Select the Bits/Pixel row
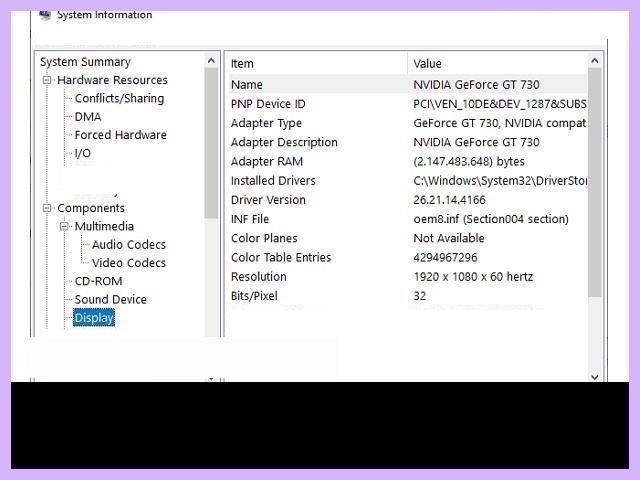This screenshot has width=640, height=480. pyautogui.click(x=407, y=296)
